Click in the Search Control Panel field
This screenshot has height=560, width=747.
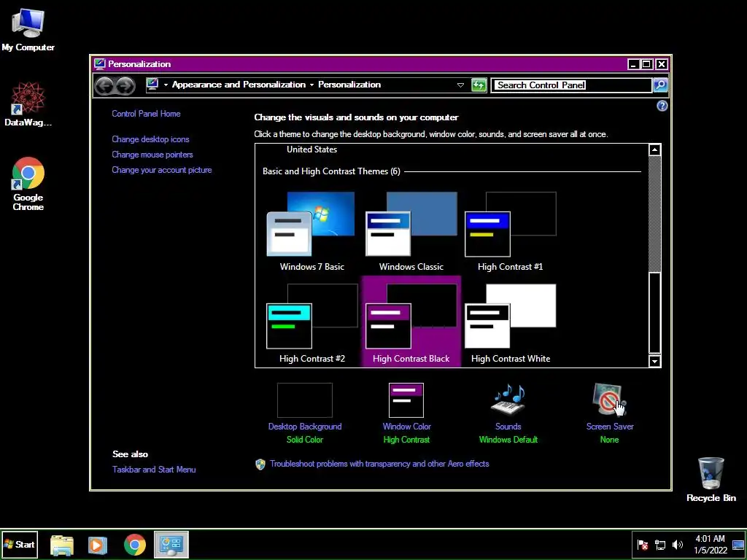click(572, 85)
